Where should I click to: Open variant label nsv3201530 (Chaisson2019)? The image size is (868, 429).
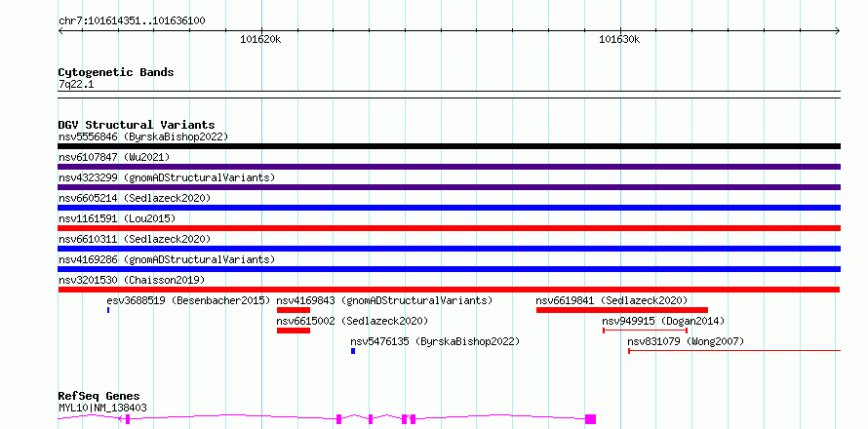click(132, 280)
